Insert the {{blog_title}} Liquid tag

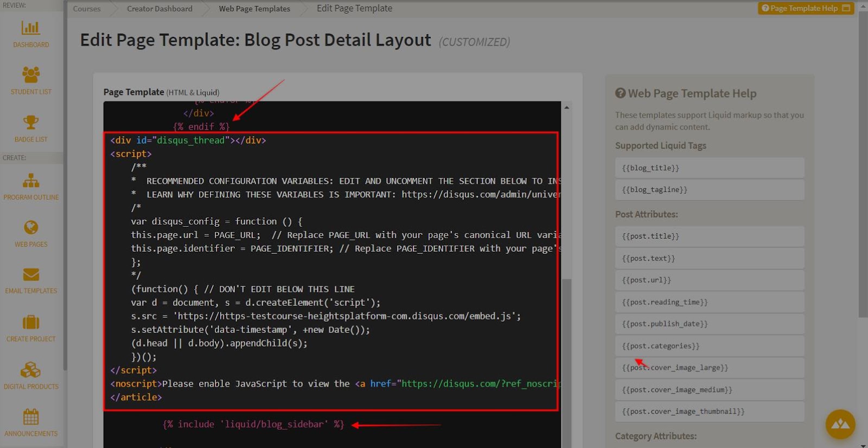point(710,168)
